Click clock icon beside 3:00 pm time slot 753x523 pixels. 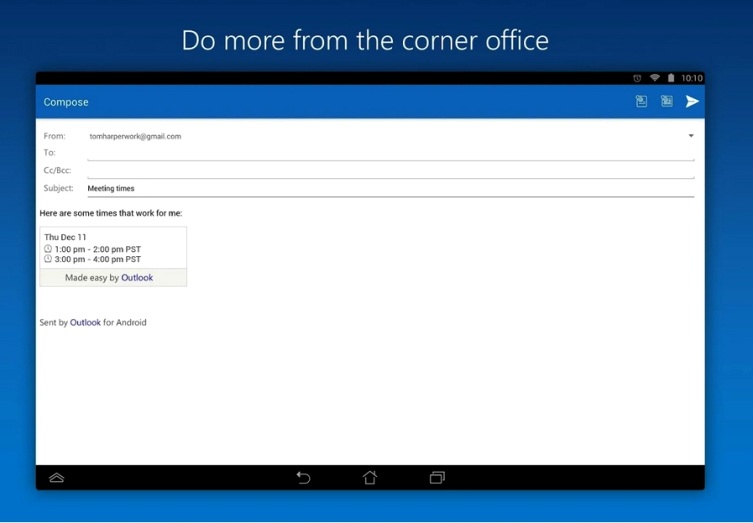pyautogui.click(x=48, y=259)
